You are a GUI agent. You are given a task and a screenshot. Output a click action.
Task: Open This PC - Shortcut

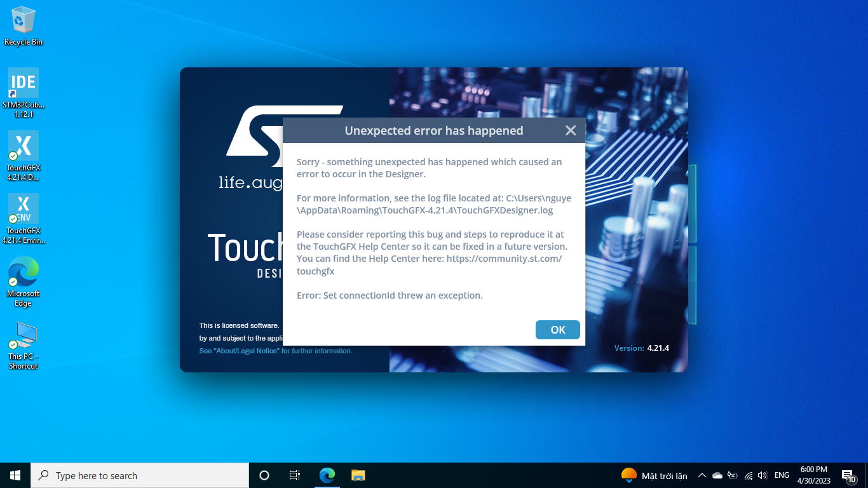23,337
